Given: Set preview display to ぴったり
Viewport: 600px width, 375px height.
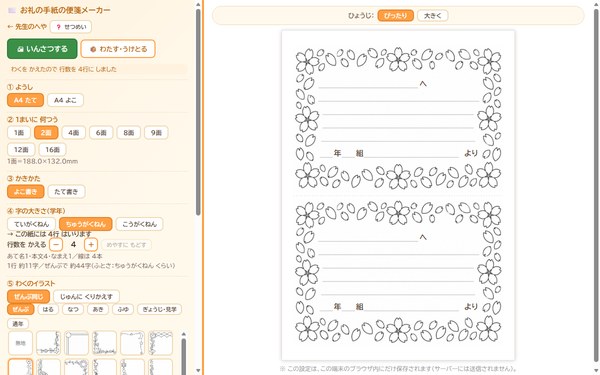Looking at the screenshot, I should 396,16.
